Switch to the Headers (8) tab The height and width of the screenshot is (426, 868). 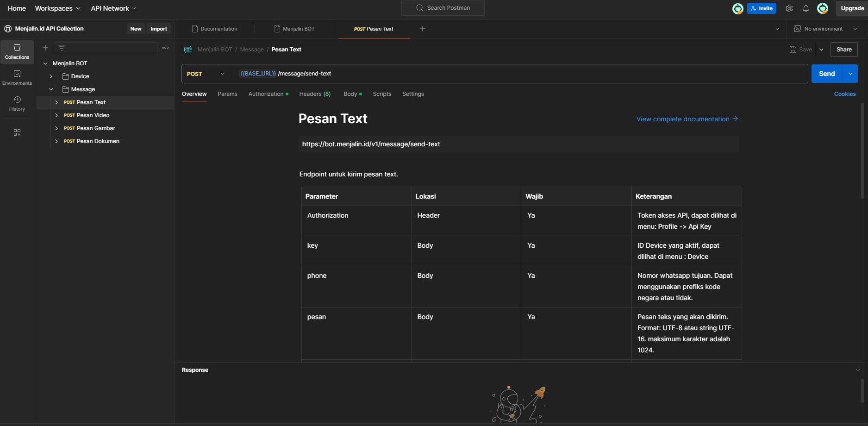point(315,94)
